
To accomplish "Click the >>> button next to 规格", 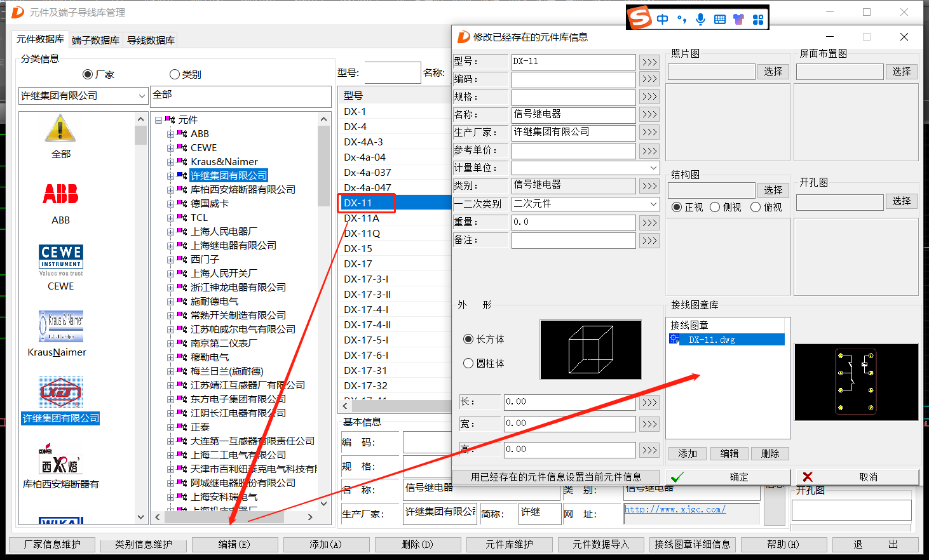I will pos(649,97).
